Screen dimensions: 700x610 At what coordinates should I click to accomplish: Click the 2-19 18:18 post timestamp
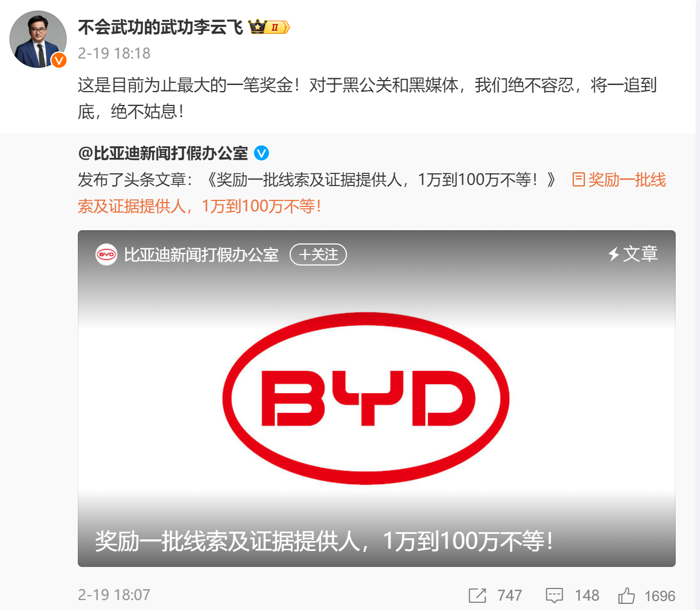[x=114, y=53]
